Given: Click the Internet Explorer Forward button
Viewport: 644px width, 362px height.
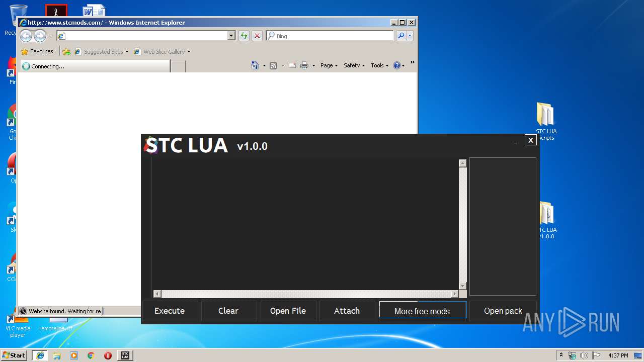Looking at the screenshot, I should tap(40, 36).
